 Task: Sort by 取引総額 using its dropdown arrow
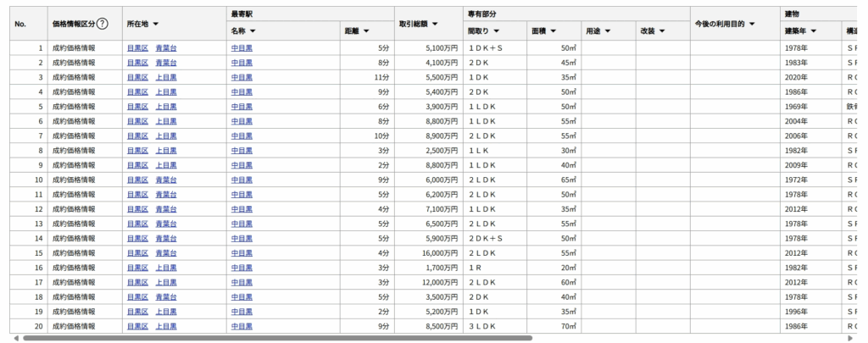[435, 24]
